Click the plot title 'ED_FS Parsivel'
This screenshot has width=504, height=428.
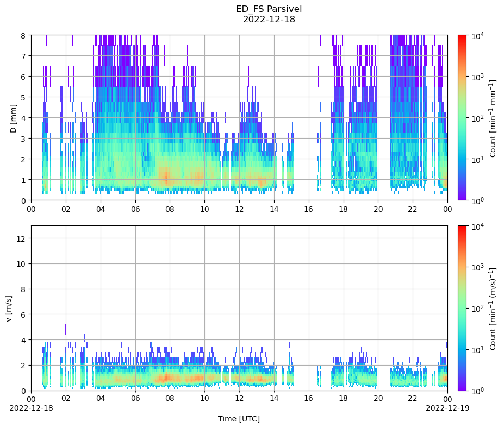click(x=269, y=9)
